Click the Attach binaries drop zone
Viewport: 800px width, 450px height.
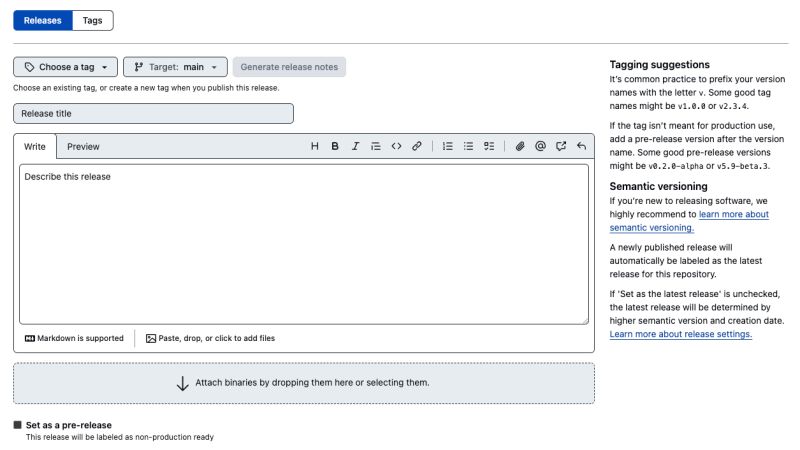(x=304, y=383)
